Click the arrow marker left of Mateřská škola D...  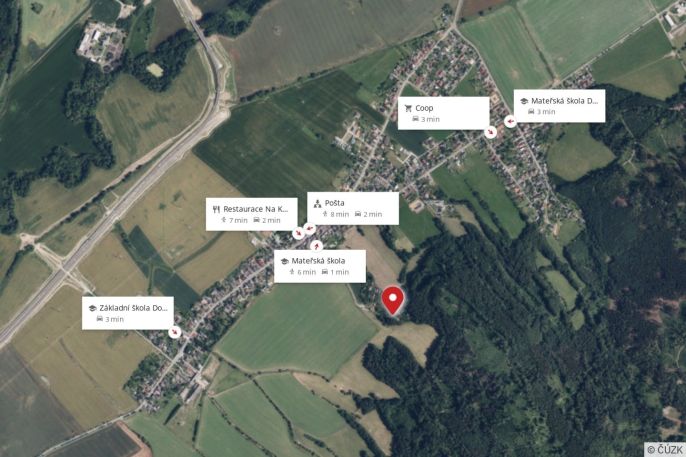(509, 121)
